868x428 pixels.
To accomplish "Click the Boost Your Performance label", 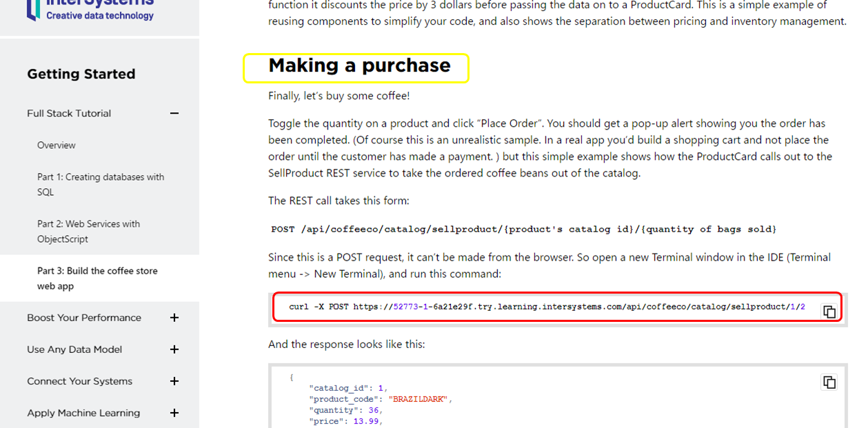I will point(84,318).
